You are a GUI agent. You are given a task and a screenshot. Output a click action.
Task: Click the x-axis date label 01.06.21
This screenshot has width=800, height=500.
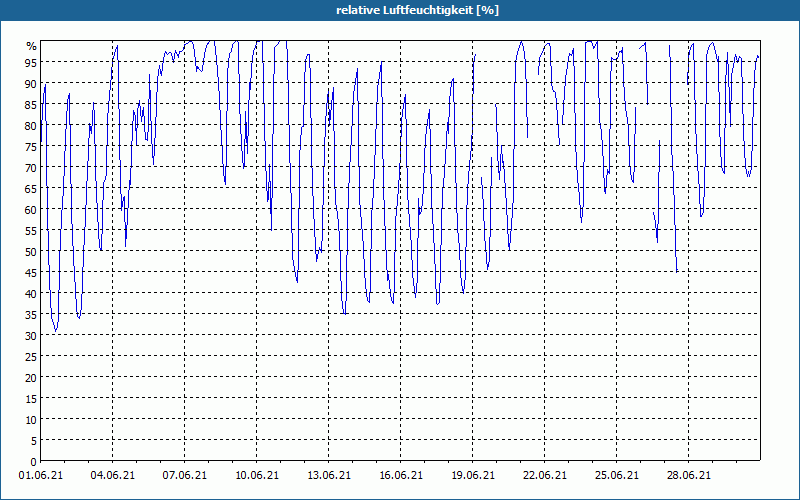[41, 475]
